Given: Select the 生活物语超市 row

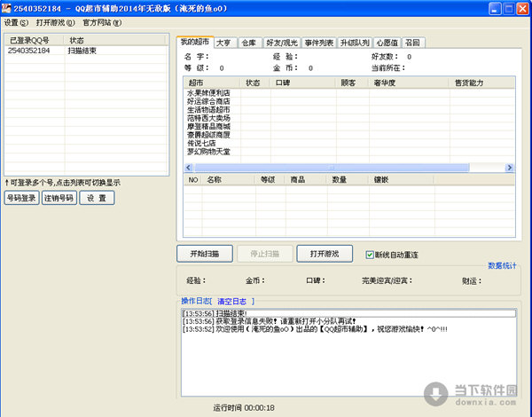Looking at the screenshot, I should [x=349, y=110].
